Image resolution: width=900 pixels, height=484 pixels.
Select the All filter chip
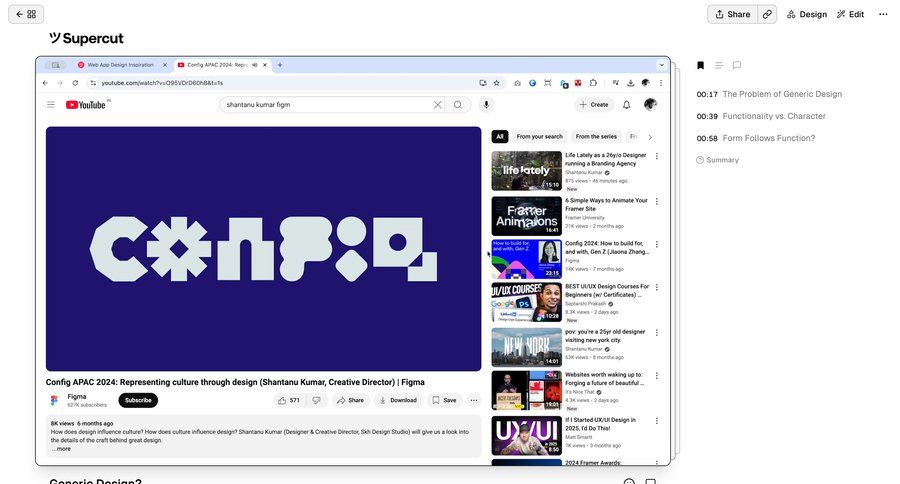tap(500, 137)
